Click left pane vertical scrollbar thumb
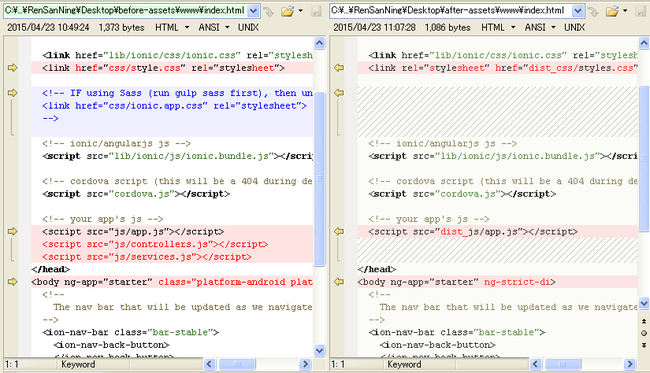Viewport: 650px width, 373px height. (x=319, y=179)
